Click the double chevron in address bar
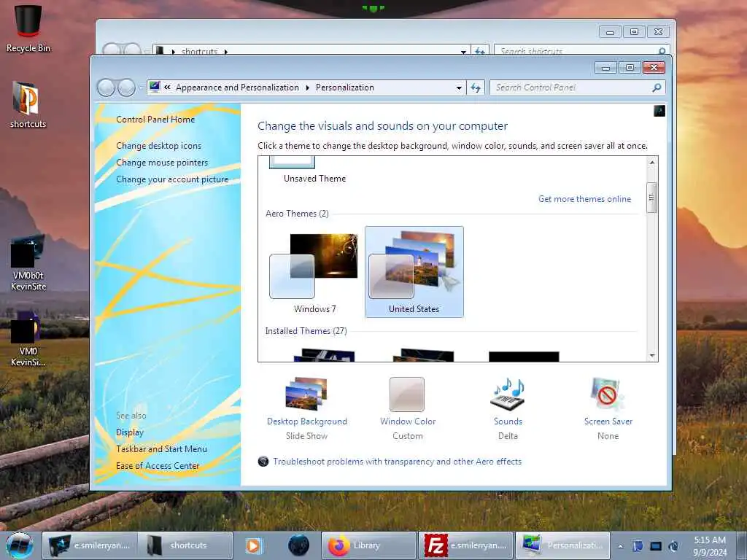Screen dimensions: 747x560 click(x=167, y=87)
